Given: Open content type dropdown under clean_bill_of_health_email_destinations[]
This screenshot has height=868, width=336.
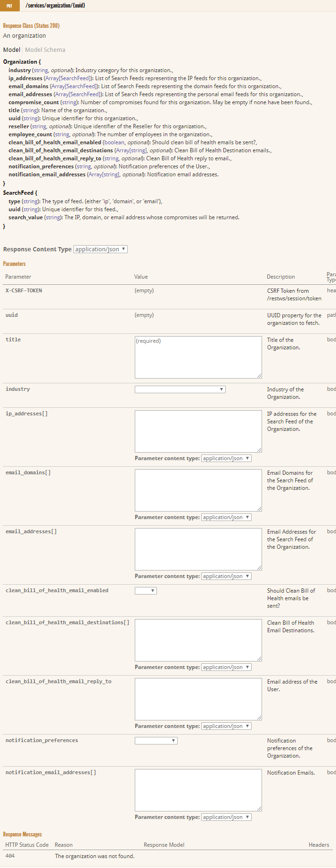Looking at the screenshot, I should click(x=226, y=667).
